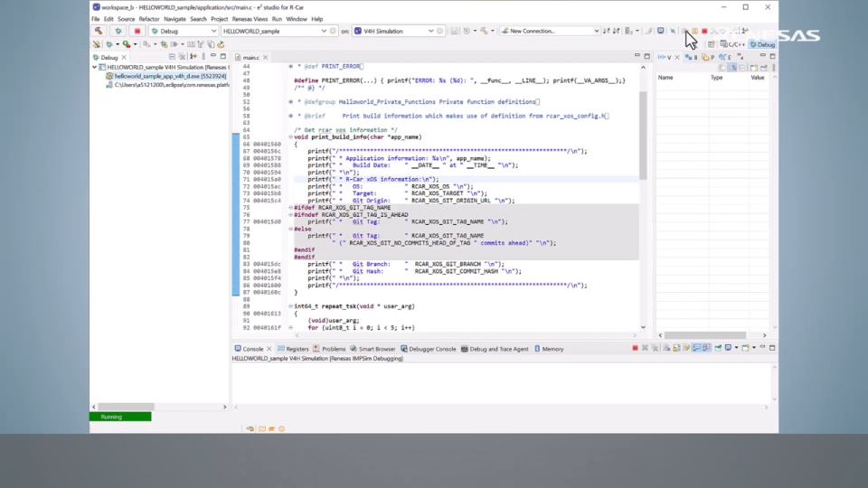The width and height of the screenshot is (868, 488).
Task: Switch to the Debug perspective button
Action: click(762, 44)
